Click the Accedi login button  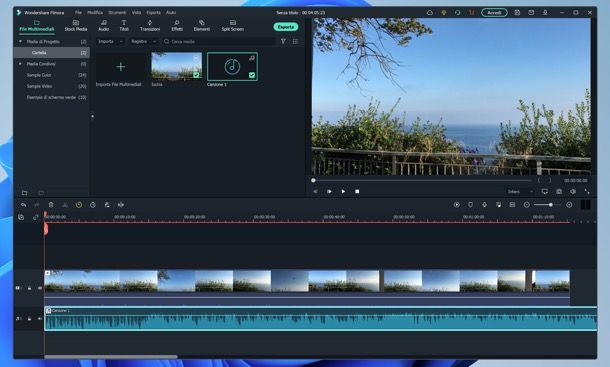click(494, 12)
